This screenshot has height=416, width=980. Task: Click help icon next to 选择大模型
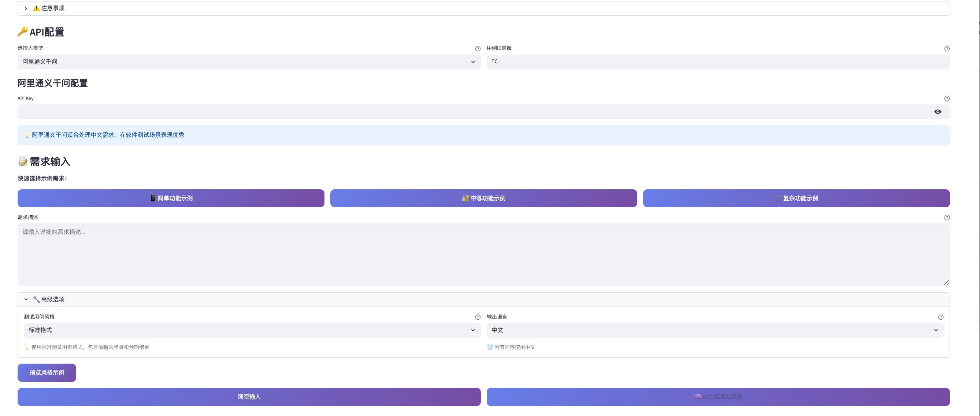(478, 49)
